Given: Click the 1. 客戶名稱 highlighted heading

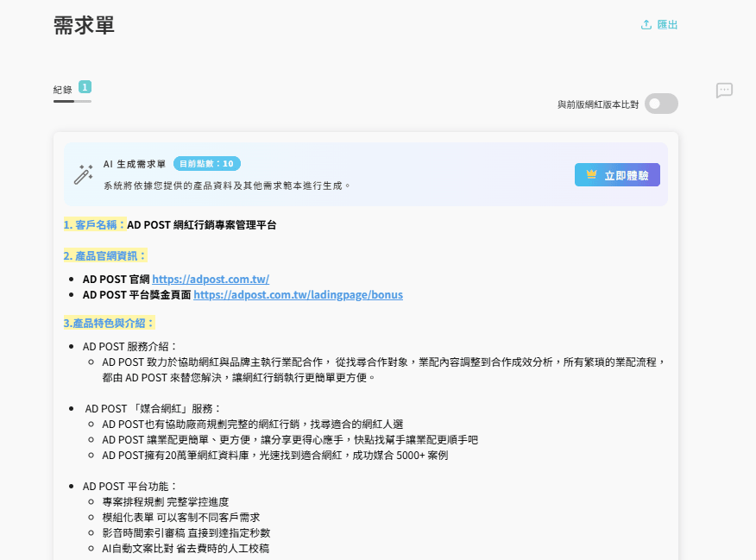Looking at the screenshot, I should tap(95, 224).
